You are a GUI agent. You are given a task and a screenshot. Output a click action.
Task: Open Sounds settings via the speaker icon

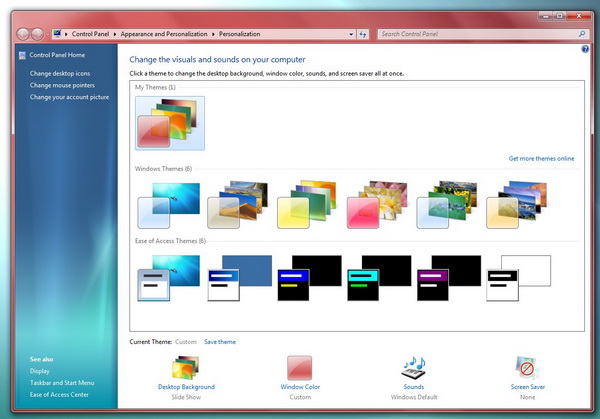click(413, 367)
